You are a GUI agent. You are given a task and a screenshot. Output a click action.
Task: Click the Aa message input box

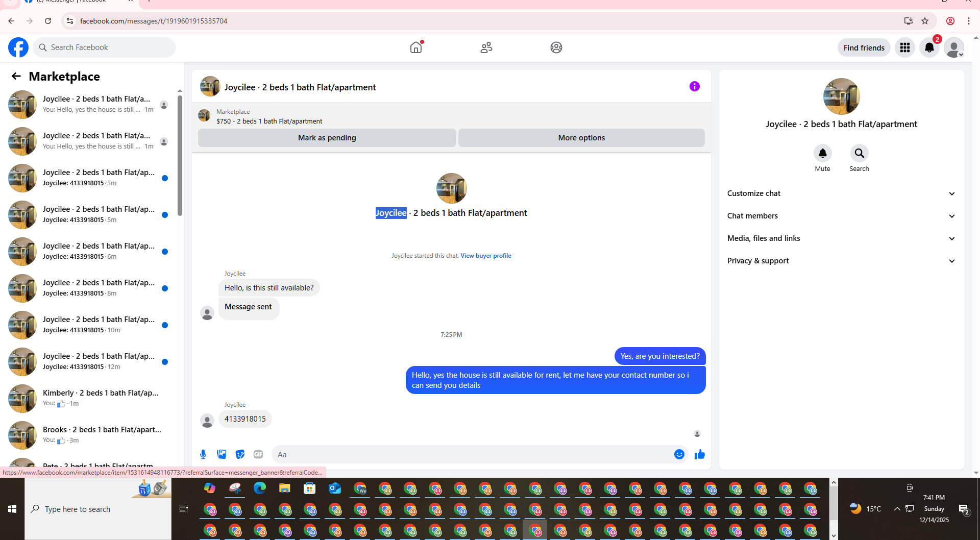[x=472, y=454]
